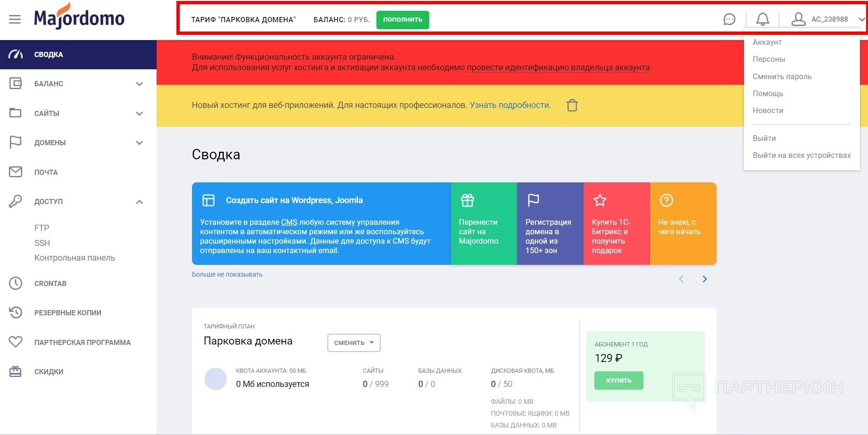This screenshot has height=435, width=868.
Task: Follow the account owner identification link
Action: coord(558,67)
